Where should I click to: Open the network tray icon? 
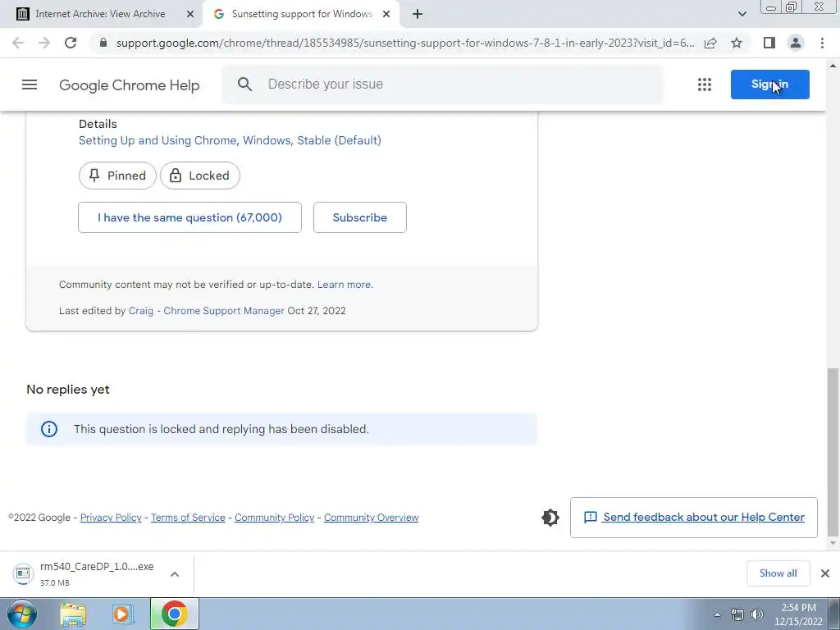pyautogui.click(x=737, y=614)
